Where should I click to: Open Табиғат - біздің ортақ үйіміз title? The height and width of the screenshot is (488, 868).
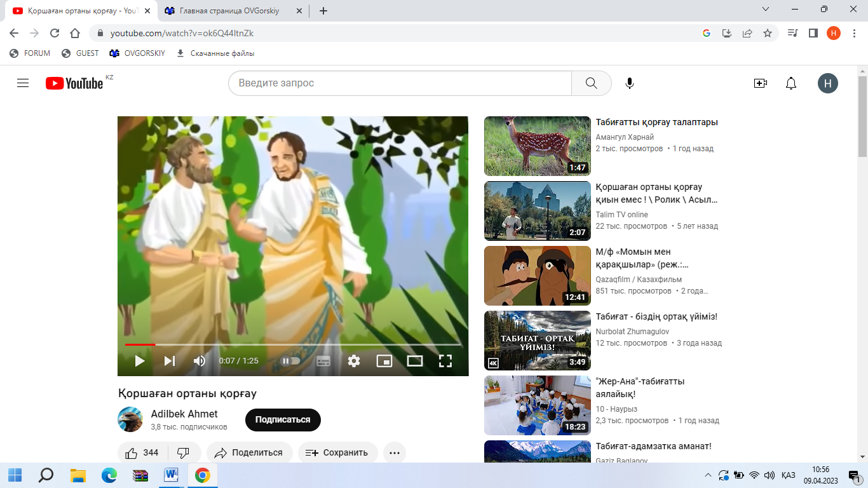pyautogui.click(x=656, y=316)
